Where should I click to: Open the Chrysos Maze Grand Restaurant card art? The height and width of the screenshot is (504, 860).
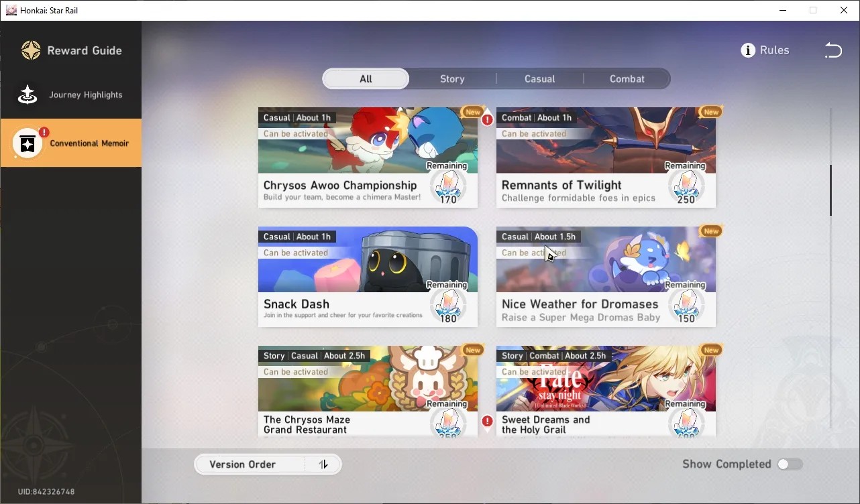(x=368, y=379)
